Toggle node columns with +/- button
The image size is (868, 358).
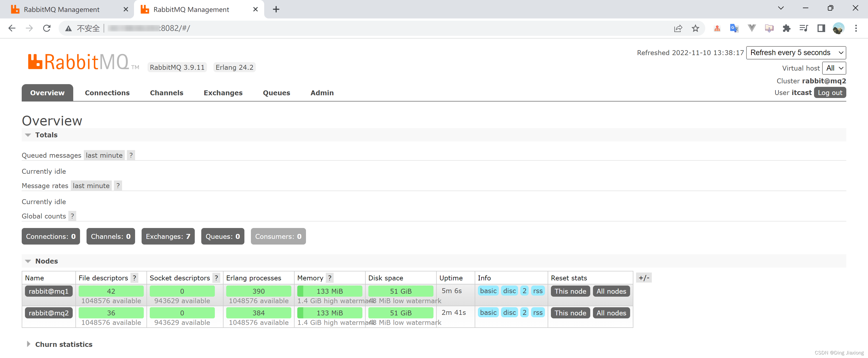pyautogui.click(x=644, y=278)
